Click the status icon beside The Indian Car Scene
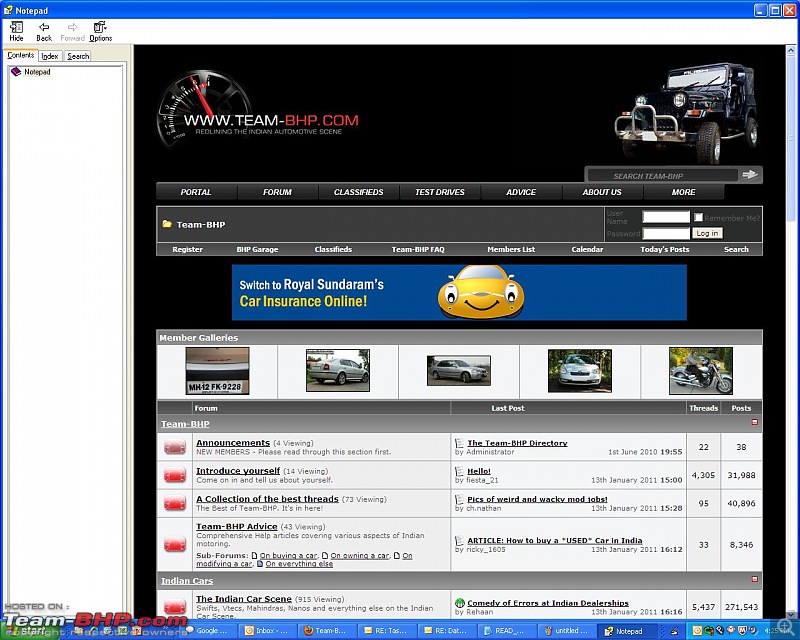Screen dimensions: 800x640 point(174,607)
